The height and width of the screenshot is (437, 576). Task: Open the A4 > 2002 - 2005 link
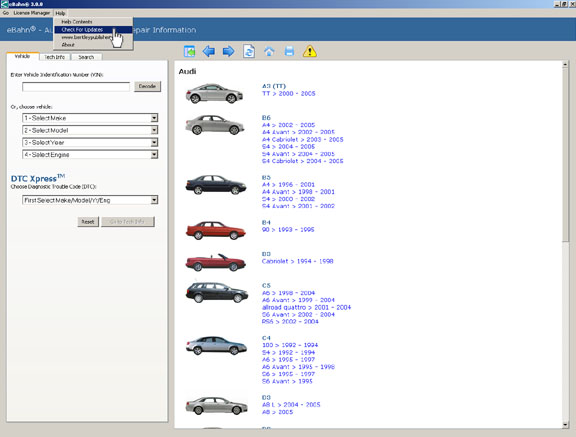click(288, 125)
